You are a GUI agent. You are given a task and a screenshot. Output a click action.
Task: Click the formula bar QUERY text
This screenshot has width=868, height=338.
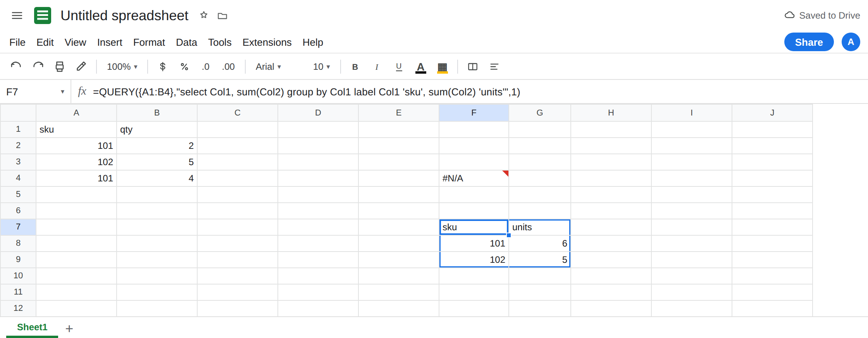pyautogui.click(x=307, y=92)
